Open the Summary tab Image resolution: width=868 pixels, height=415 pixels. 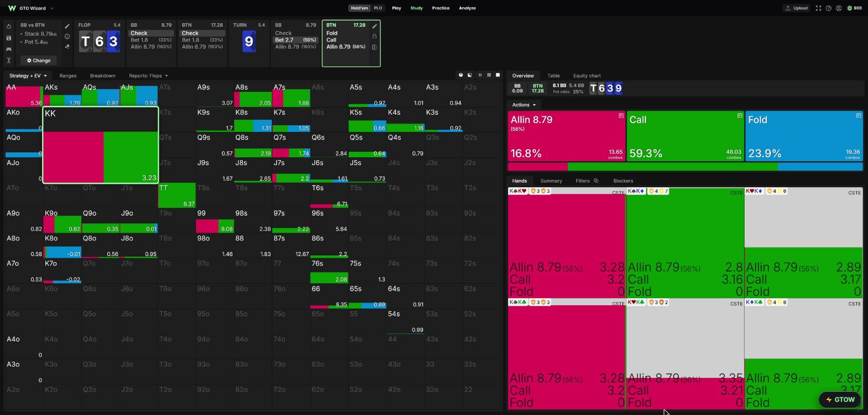coord(551,181)
